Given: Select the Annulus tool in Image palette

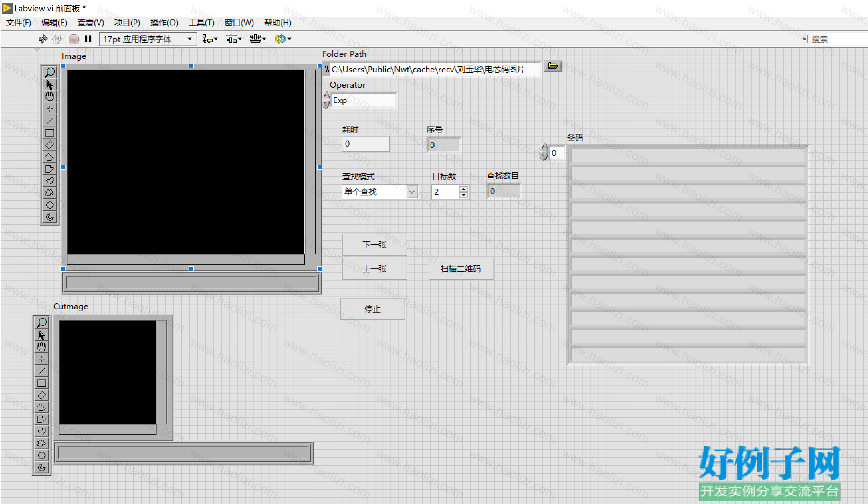Looking at the screenshot, I should pos(49,217).
